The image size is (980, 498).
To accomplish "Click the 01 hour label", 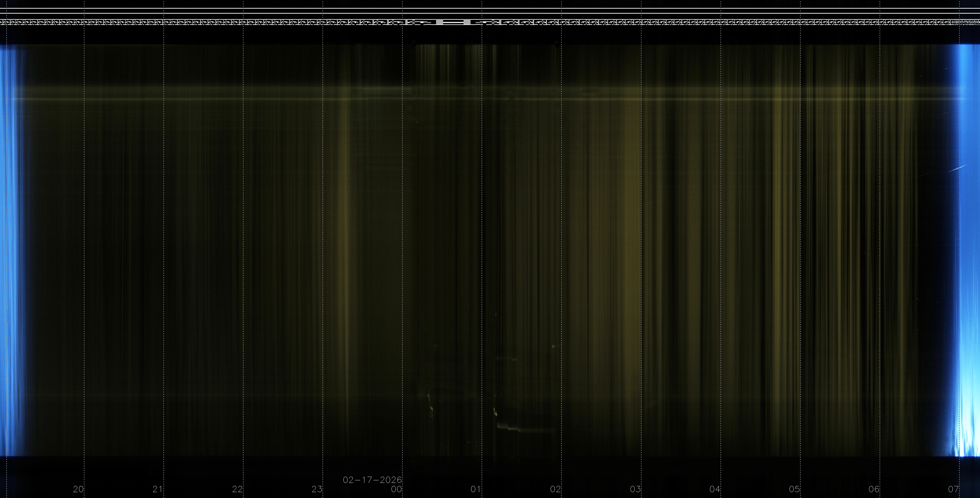I will 476,489.
